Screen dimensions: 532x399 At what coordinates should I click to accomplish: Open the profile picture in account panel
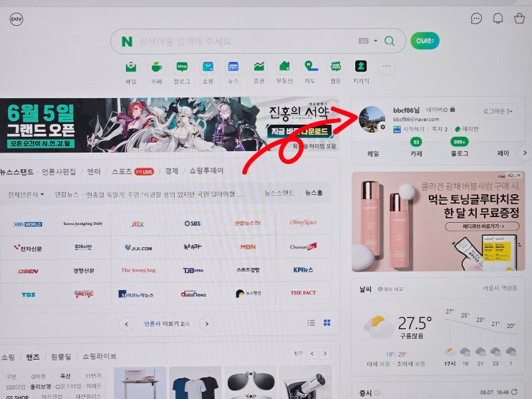tap(372, 119)
